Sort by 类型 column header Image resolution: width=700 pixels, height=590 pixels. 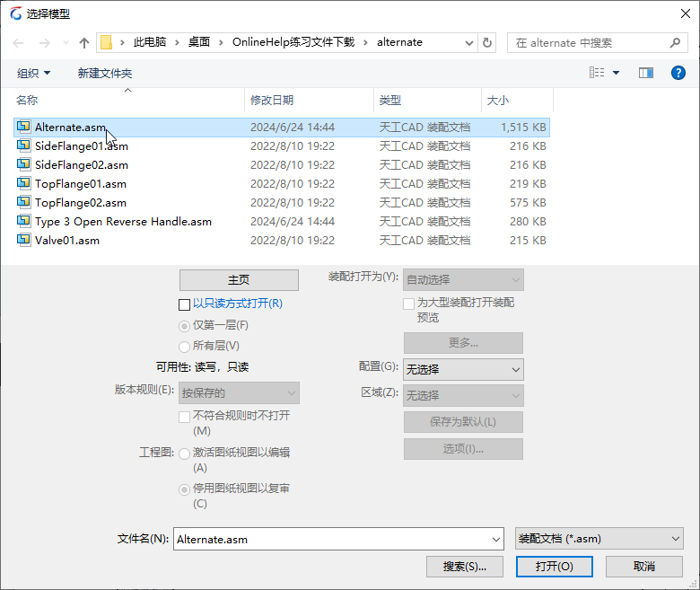(390, 100)
